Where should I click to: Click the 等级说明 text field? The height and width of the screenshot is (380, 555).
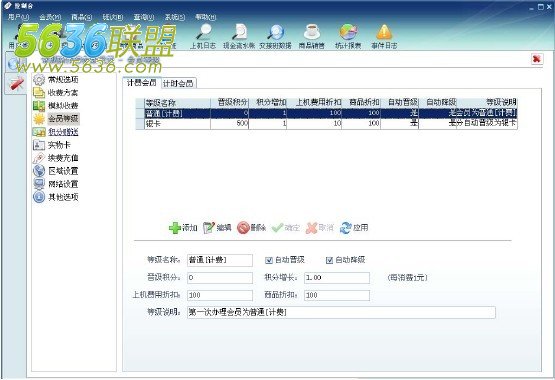pyautogui.click(x=341, y=312)
